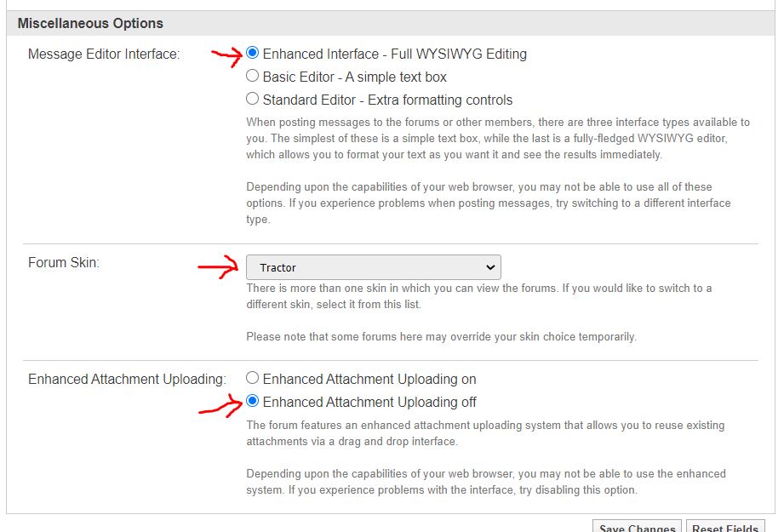Click the chevron arrow on the Tractor select box
This screenshot has height=532, width=784.
[489, 267]
